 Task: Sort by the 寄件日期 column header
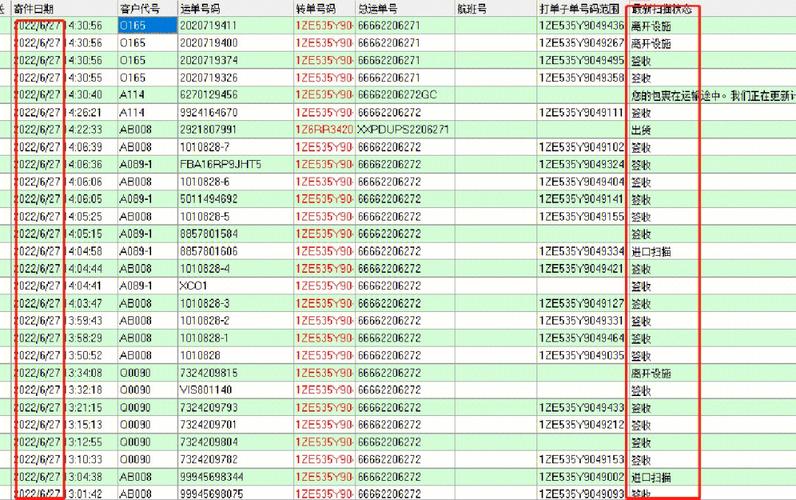tap(34, 9)
